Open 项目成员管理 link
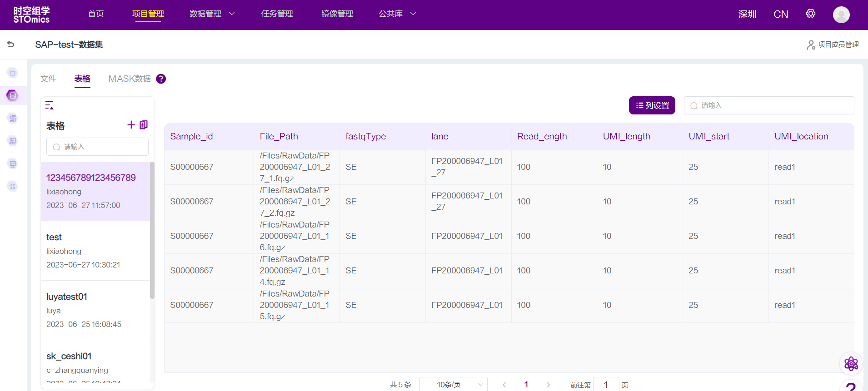 tap(833, 45)
